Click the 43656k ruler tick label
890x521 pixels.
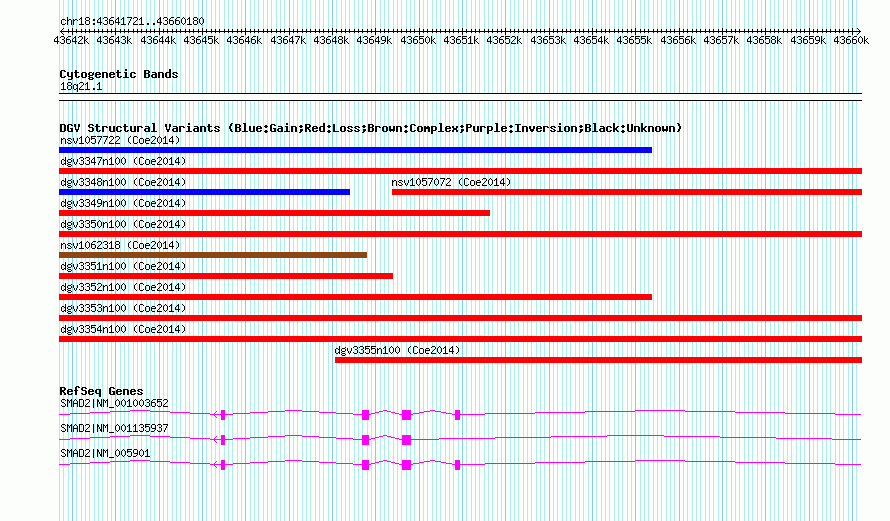(678, 40)
